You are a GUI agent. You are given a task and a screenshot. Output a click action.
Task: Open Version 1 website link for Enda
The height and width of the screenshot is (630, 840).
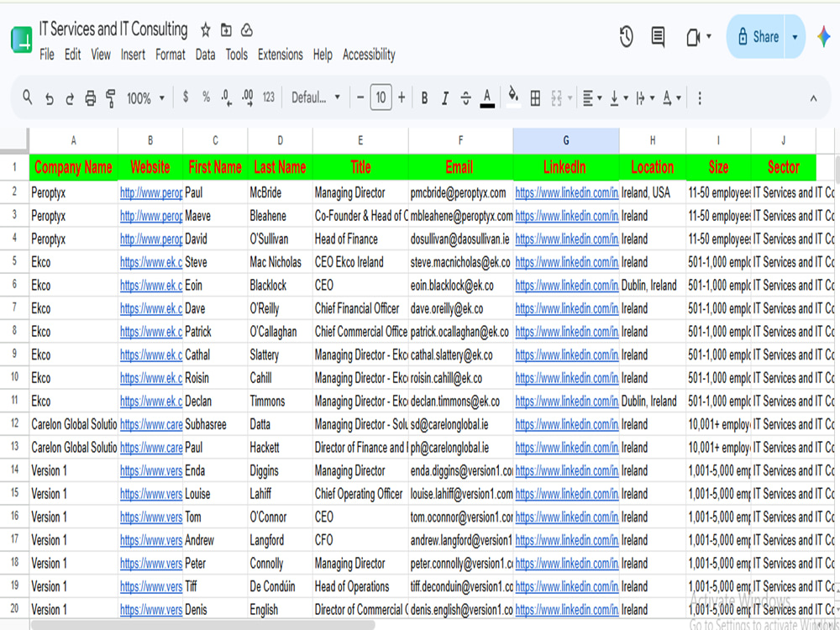pyautogui.click(x=151, y=471)
